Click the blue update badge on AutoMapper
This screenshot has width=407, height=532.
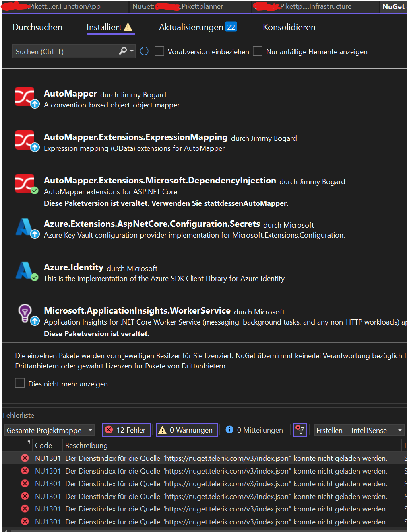[x=34, y=105]
